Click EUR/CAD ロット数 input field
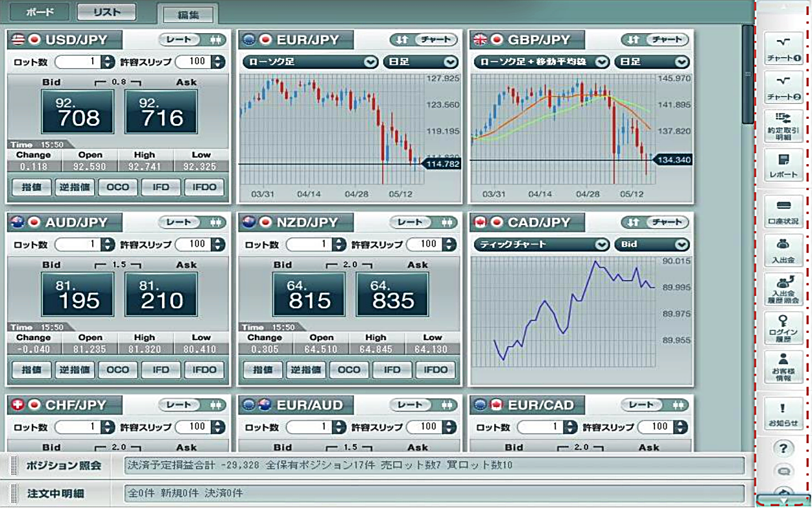Viewport: 812px width, 508px height. point(540,427)
